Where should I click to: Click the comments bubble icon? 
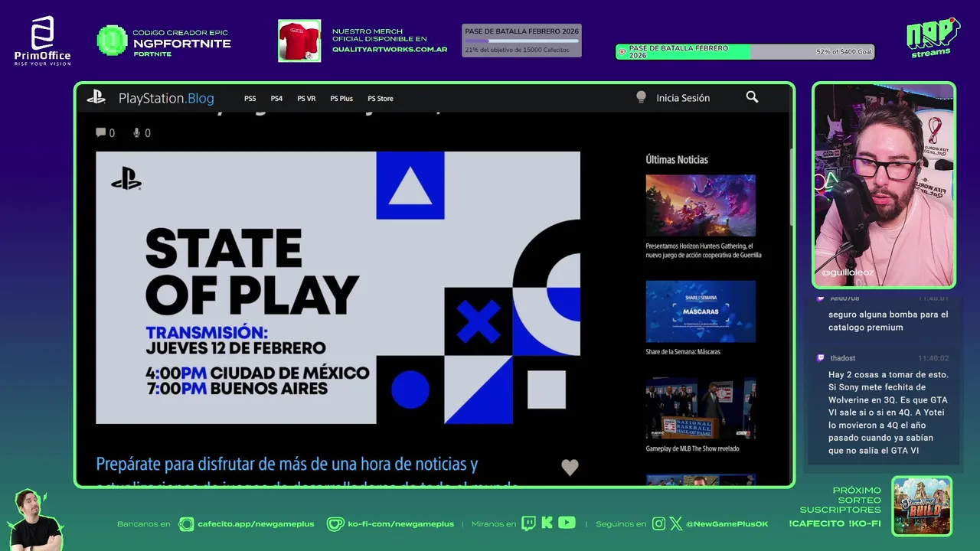(100, 132)
